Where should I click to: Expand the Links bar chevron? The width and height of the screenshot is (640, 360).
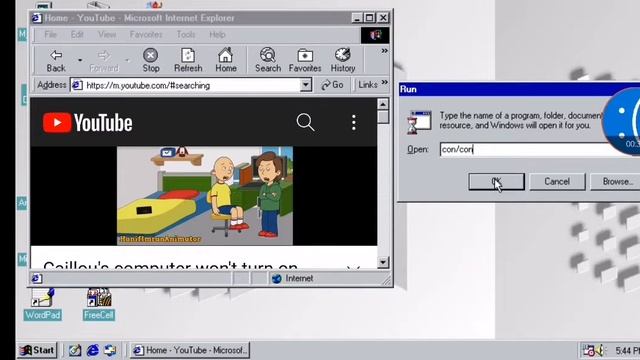pyautogui.click(x=384, y=82)
